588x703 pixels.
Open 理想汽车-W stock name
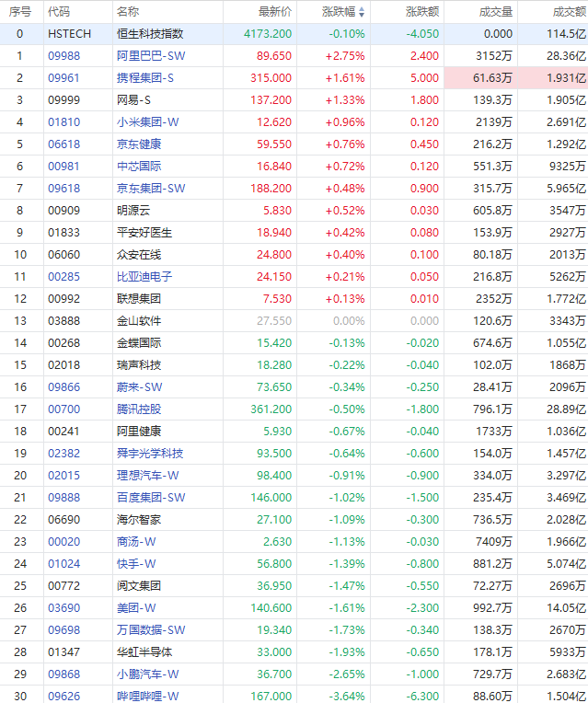(147, 475)
